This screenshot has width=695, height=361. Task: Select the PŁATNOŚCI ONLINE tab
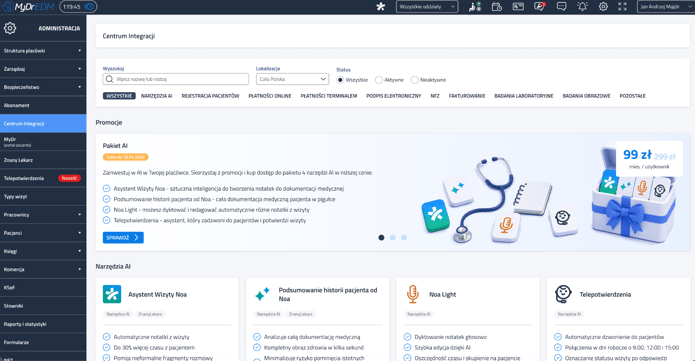269,96
